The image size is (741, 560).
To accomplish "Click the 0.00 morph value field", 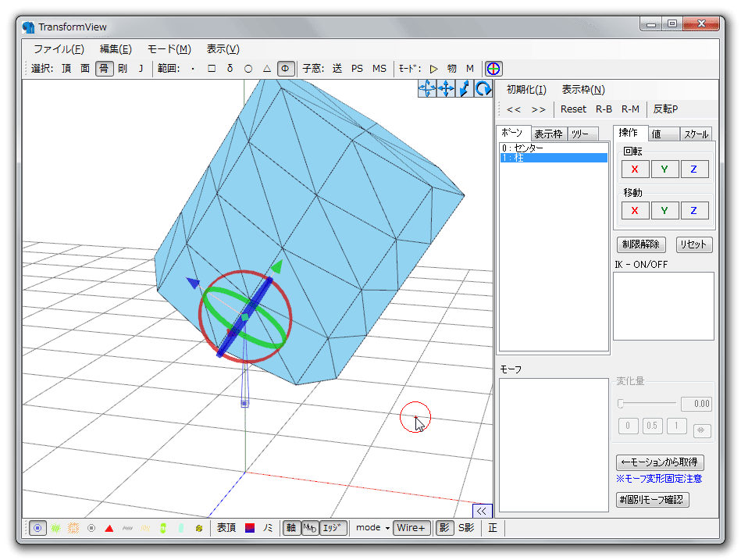I will coord(696,404).
